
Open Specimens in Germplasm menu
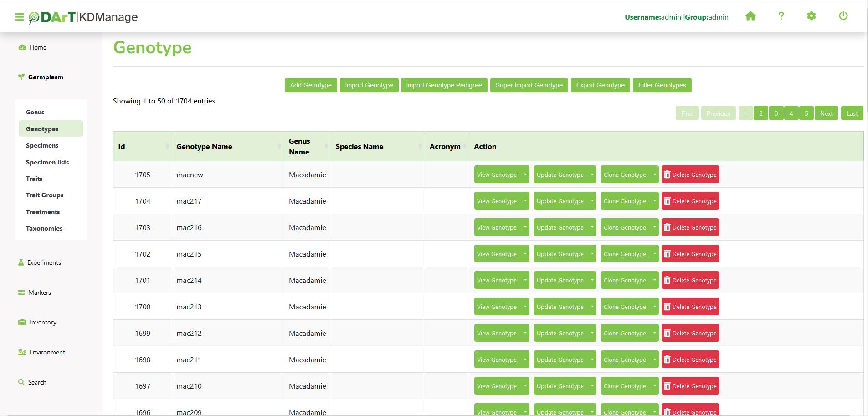42,145
